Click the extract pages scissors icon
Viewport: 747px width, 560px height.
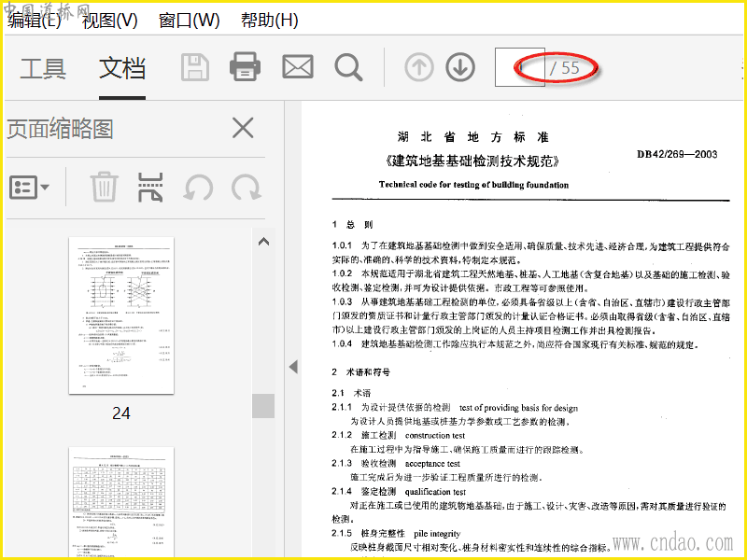pos(150,188)
